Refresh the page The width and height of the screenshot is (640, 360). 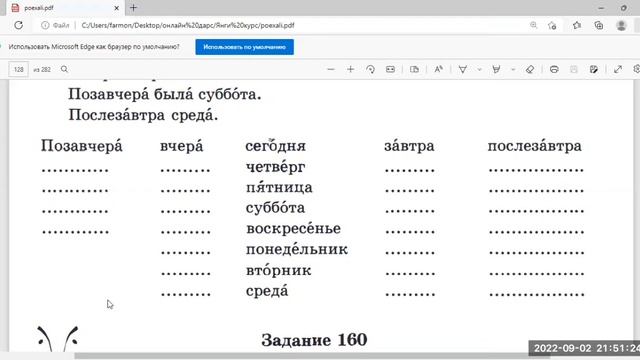[x=19, y=25]
